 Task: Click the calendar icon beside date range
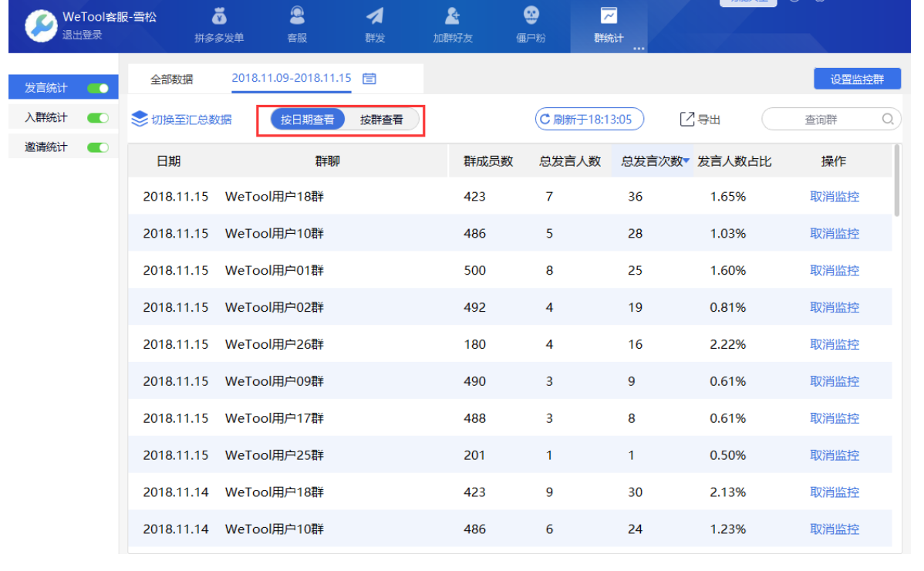point(369,79)
